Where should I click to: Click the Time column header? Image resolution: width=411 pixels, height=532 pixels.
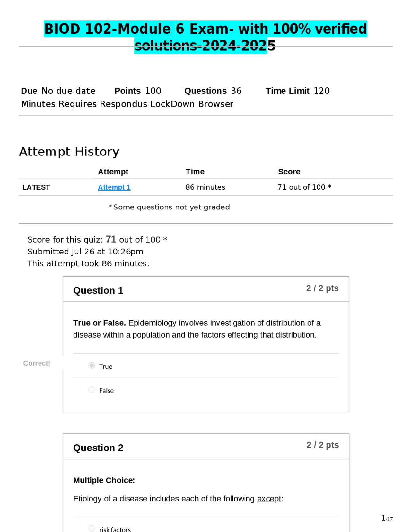pyautogui.click(x=195, y=172)
